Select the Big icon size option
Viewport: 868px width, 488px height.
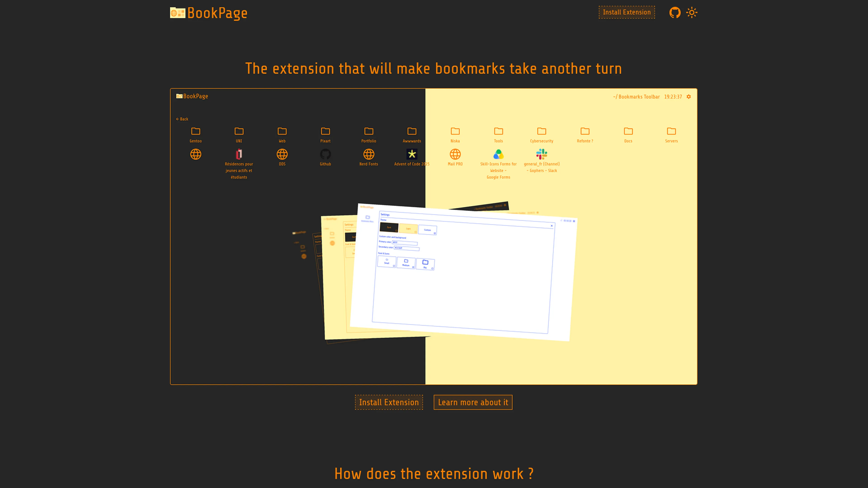tap(425, 264)
